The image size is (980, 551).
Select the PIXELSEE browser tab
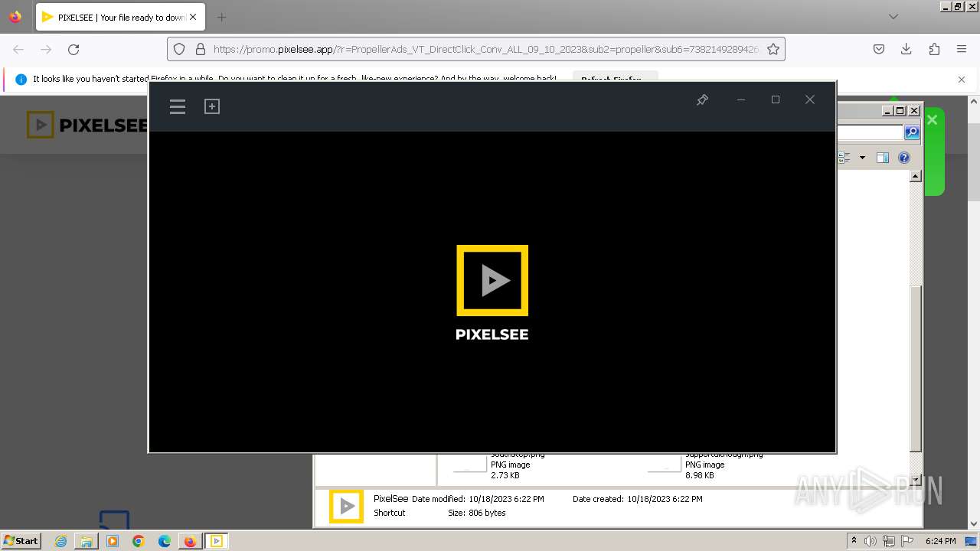pos(120,17)
